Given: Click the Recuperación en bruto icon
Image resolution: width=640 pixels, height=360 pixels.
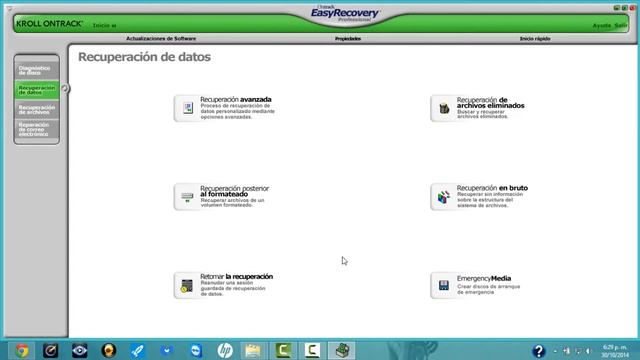Looking at the screenshot, I should click(444, 197).
